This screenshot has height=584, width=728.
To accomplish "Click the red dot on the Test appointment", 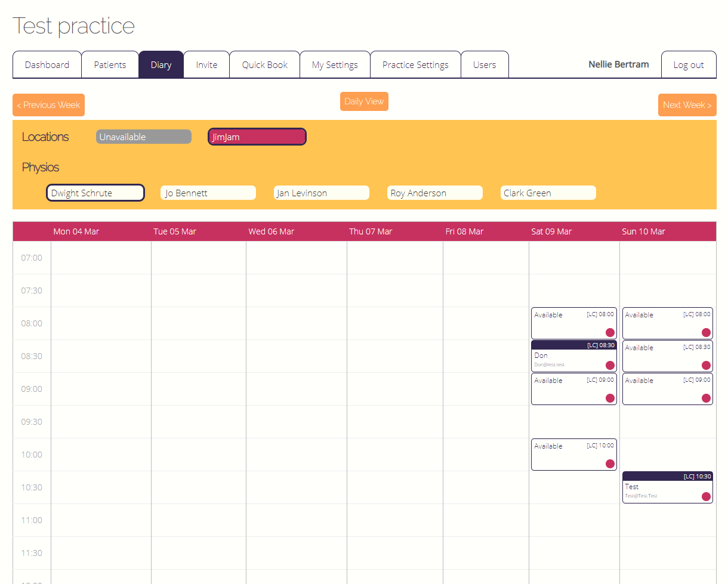I will coord(706,496).
